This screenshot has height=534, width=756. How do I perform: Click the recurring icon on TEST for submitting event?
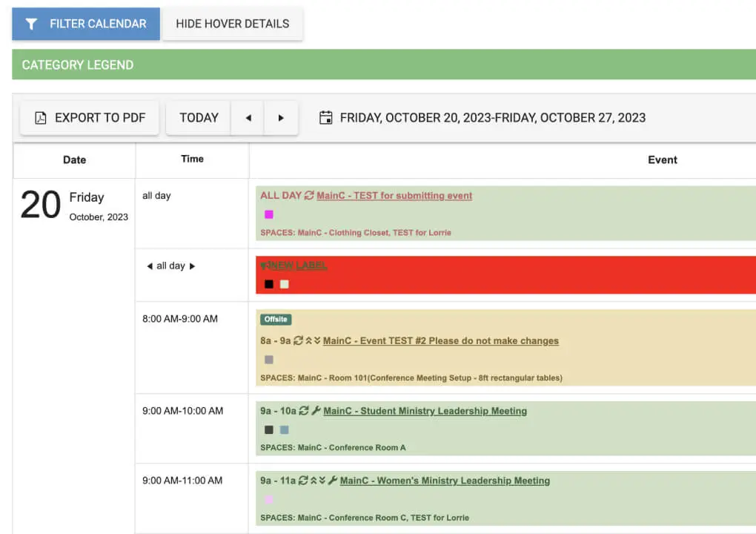(309, 196)
